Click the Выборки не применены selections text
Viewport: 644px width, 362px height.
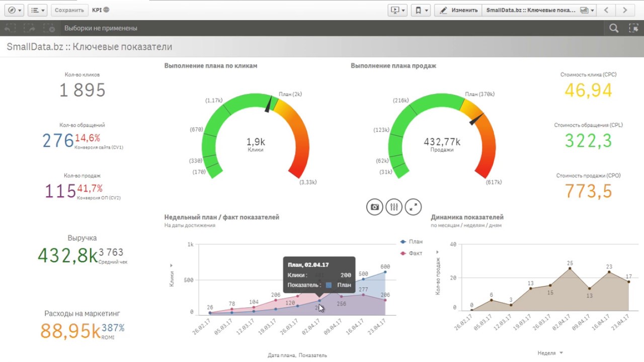click(x=101, y=28)
